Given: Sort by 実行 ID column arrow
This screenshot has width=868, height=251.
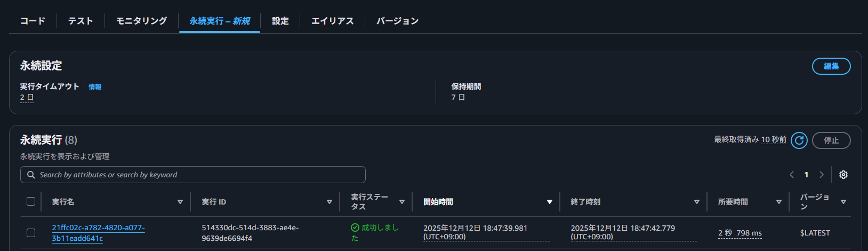Looking at the screenshot, I should pyautogui.click(x=329, y=202).
